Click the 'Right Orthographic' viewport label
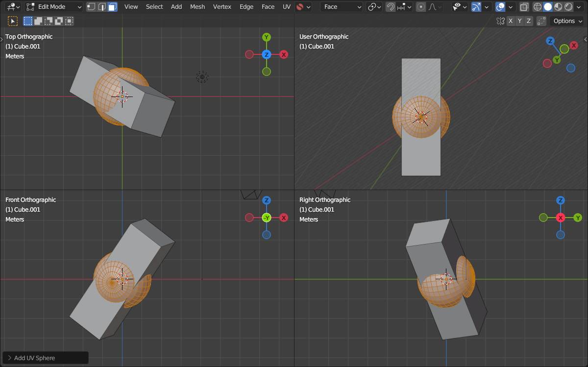The width and height of the screenshot is (588, 367). pos(325,200)
